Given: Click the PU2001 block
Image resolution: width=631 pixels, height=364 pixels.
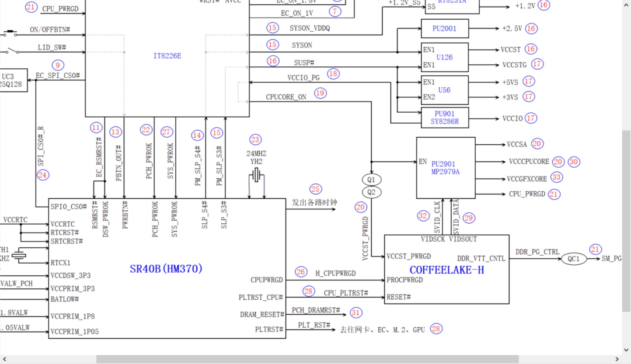Looking at the screenshot, I should 444,29.
